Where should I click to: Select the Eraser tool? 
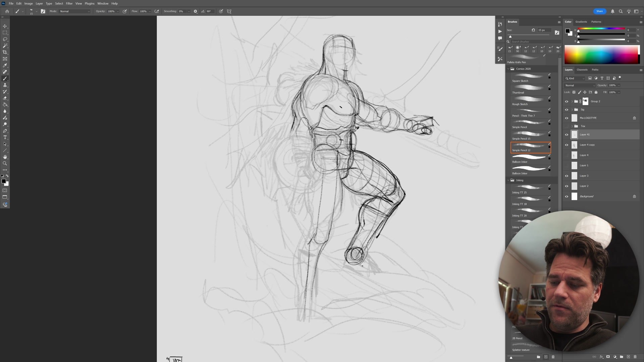[x=5, y=98]
